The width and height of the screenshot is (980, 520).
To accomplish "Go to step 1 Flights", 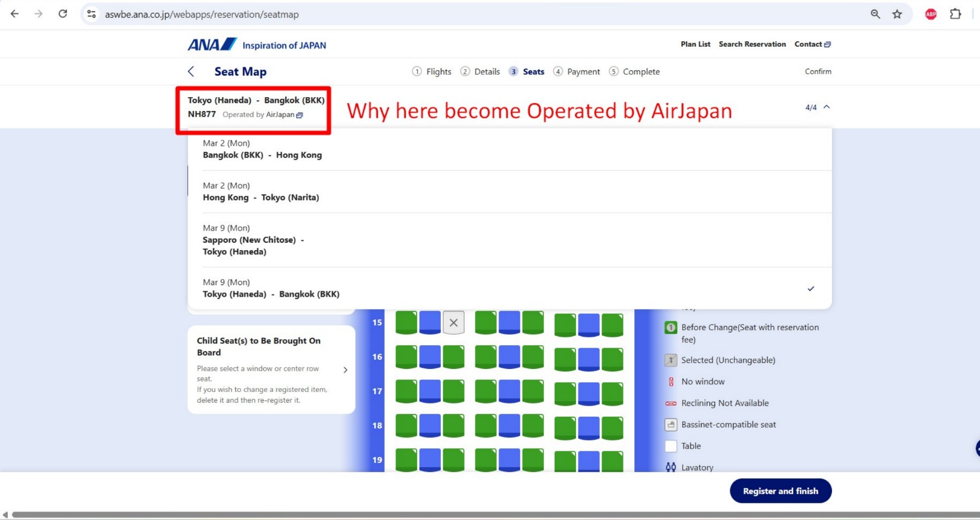I will [x=432, y=72].
